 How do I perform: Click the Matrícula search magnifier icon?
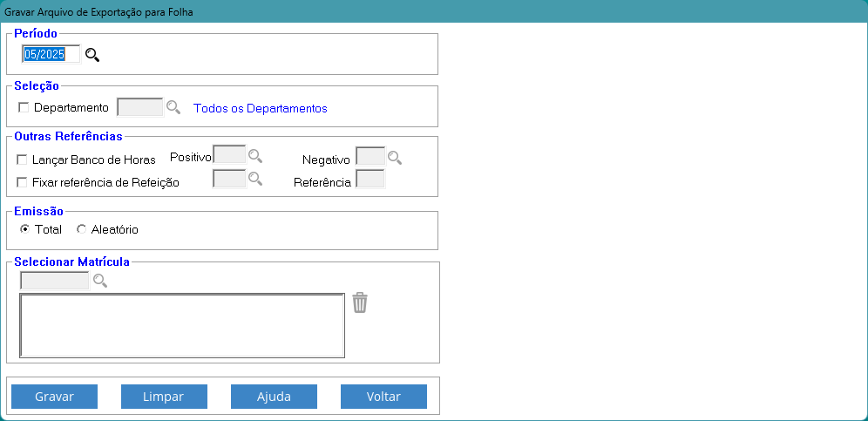100,281
